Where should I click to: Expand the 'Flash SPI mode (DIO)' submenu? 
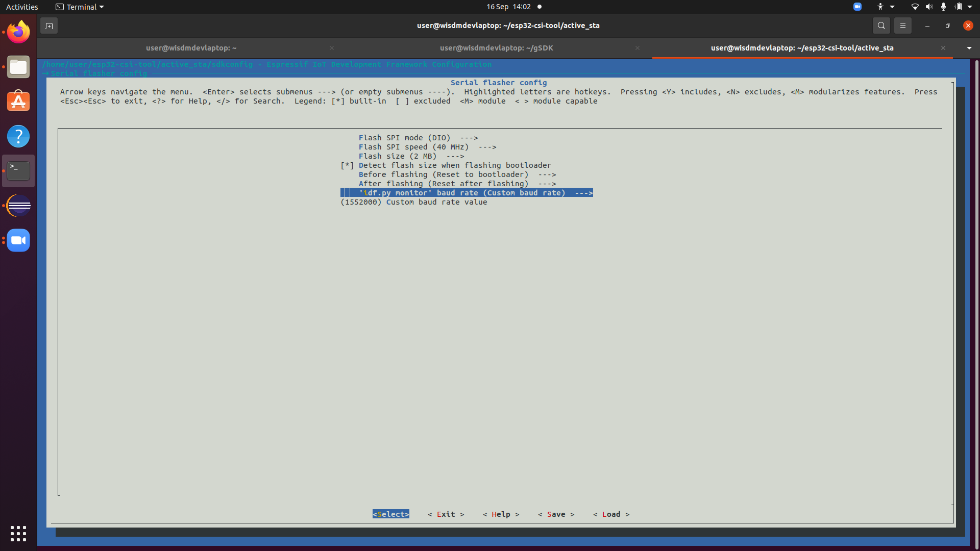[418, 137]
